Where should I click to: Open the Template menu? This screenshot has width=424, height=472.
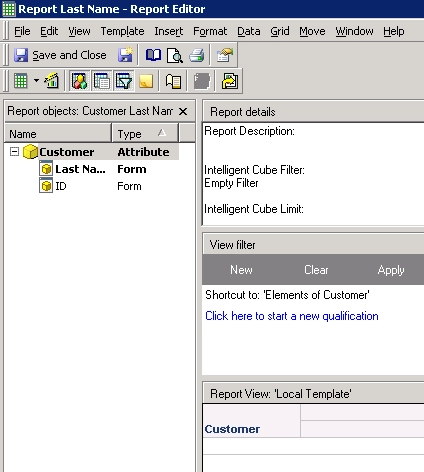coord(123,31)
